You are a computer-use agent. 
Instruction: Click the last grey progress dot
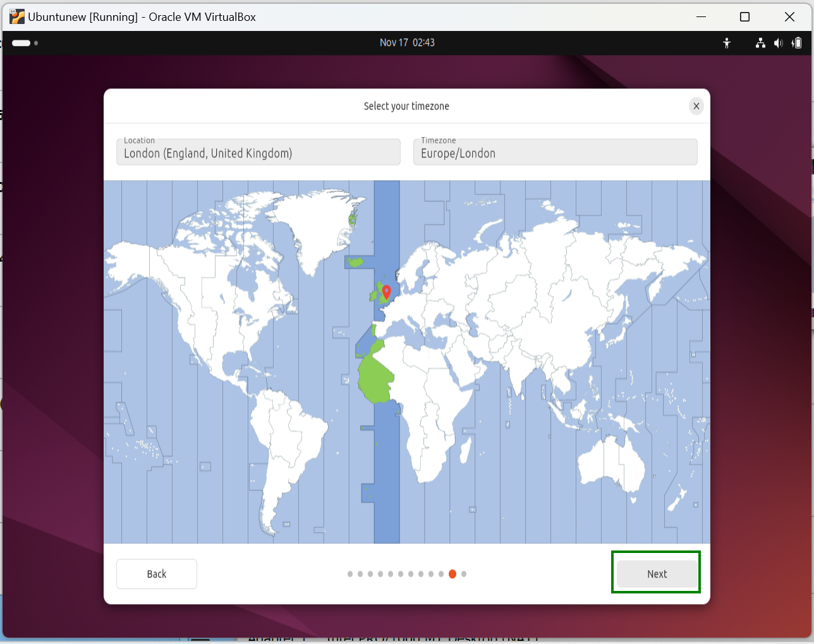[464, 574]
